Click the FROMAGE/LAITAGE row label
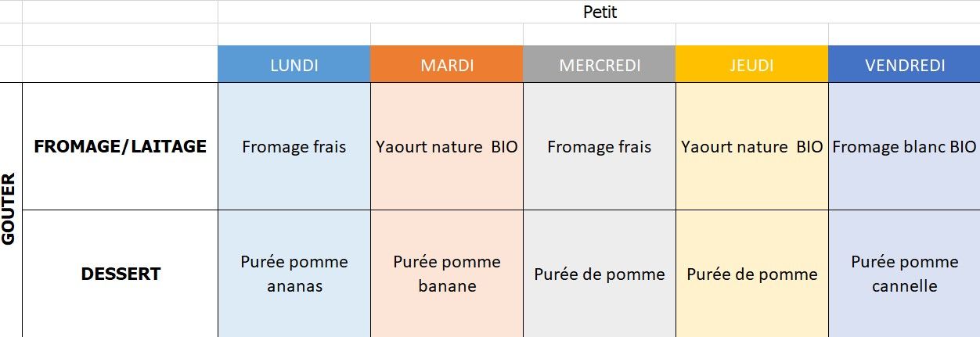980x337 pixels. (x=121, y=146)
